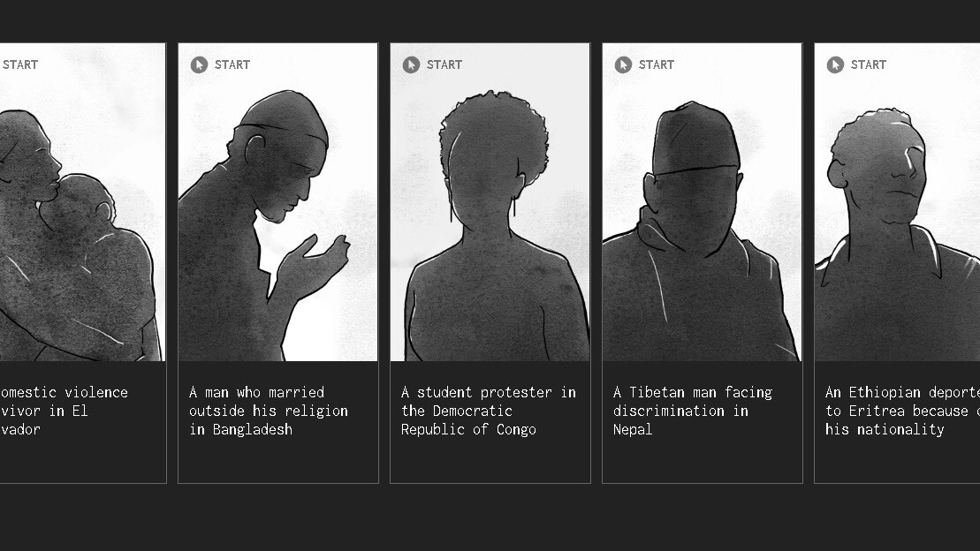Open the Ethiopian man silhouette illustration
This screenshot has width=980, height=551.
pyautogui.click(x=898, y=202)
